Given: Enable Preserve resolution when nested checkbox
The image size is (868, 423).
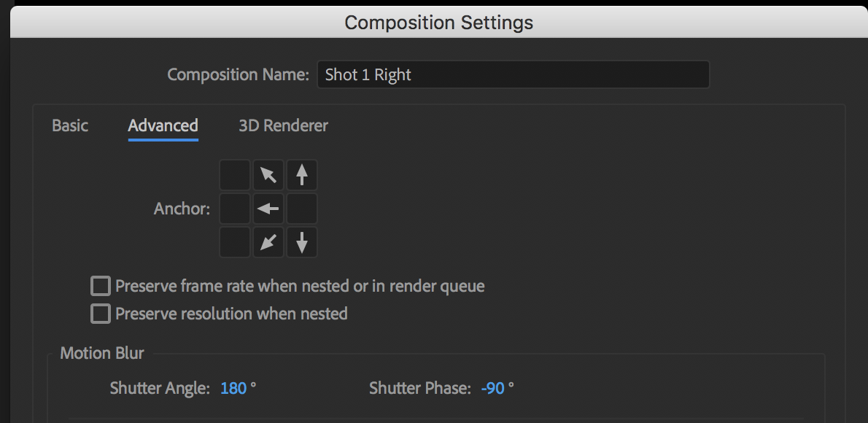Looking at the screenshot, I should [x=101, y=314].
